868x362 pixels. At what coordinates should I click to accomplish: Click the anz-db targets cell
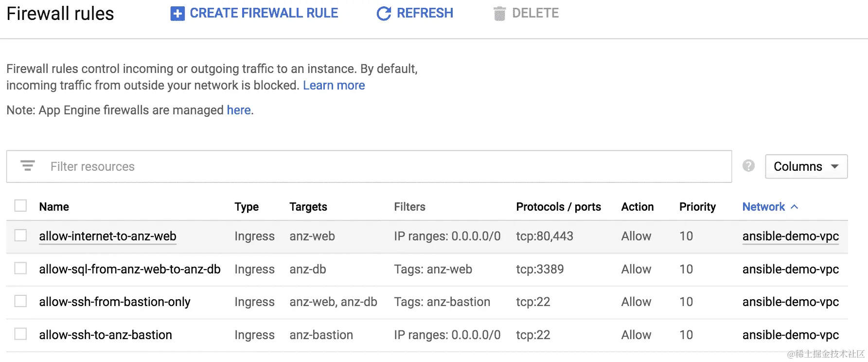(x=308, y=269)
